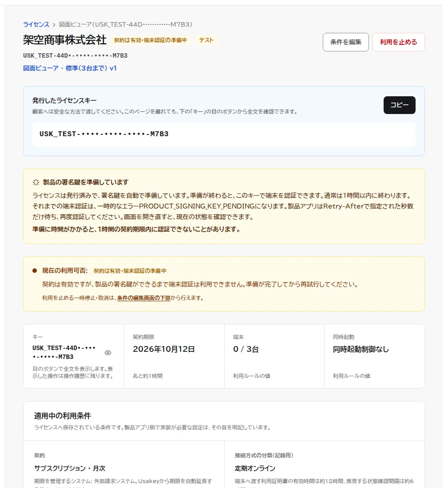Select the masked key USK_TEST-••••-M7B3 in the key box

pos(104,134)
